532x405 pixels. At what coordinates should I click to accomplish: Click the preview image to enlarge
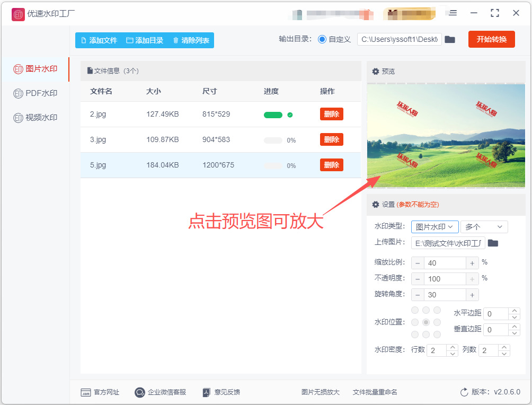click(x=446, y=136)
